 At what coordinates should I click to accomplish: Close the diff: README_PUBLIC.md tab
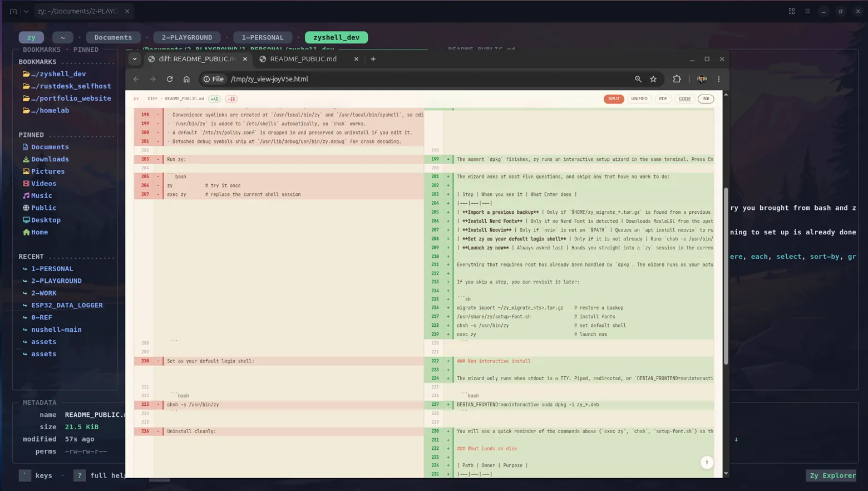point(245,59)
